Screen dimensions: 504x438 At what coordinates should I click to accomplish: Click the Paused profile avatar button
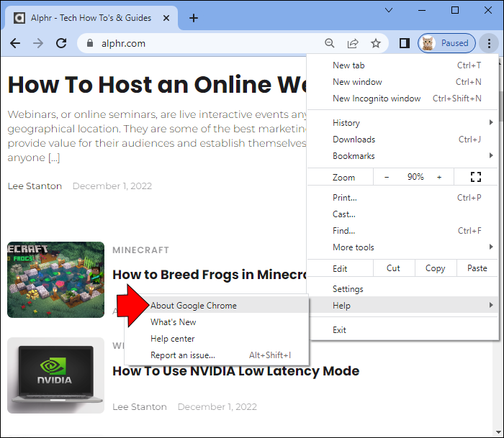pyautogui.click(x=446, y=43)
